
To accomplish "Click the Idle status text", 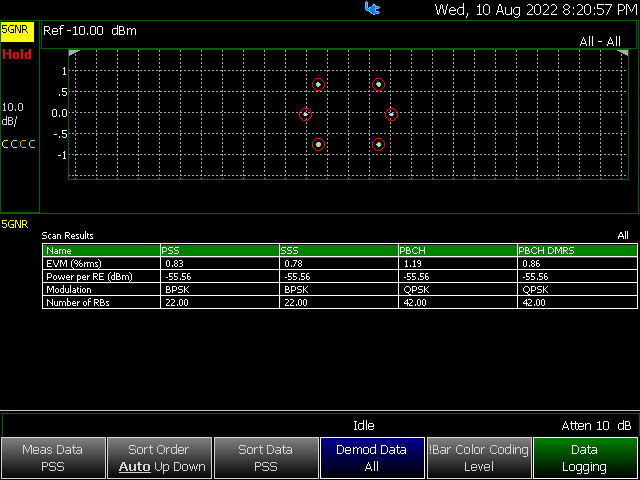I will [364, 426].
